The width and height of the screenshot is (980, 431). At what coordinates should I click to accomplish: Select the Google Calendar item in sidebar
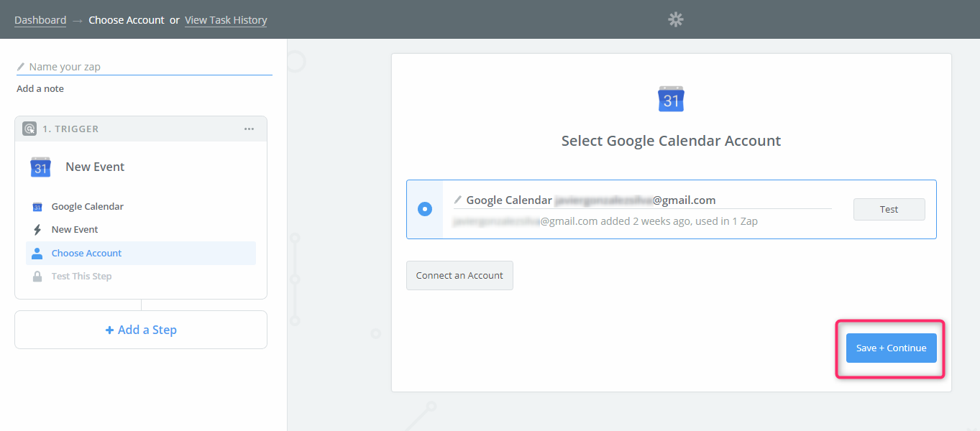[x=87, y=207]
